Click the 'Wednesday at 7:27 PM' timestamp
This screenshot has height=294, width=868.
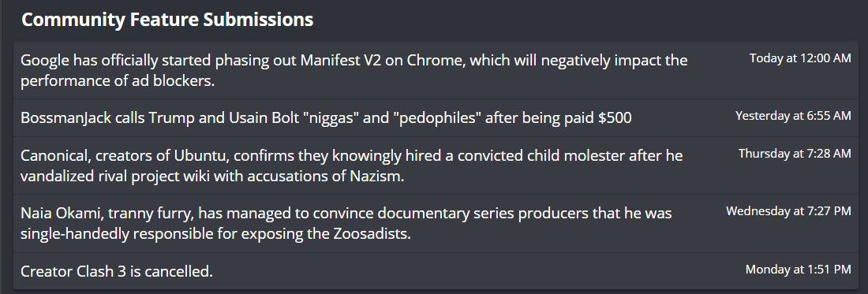(x=788, y=210)
